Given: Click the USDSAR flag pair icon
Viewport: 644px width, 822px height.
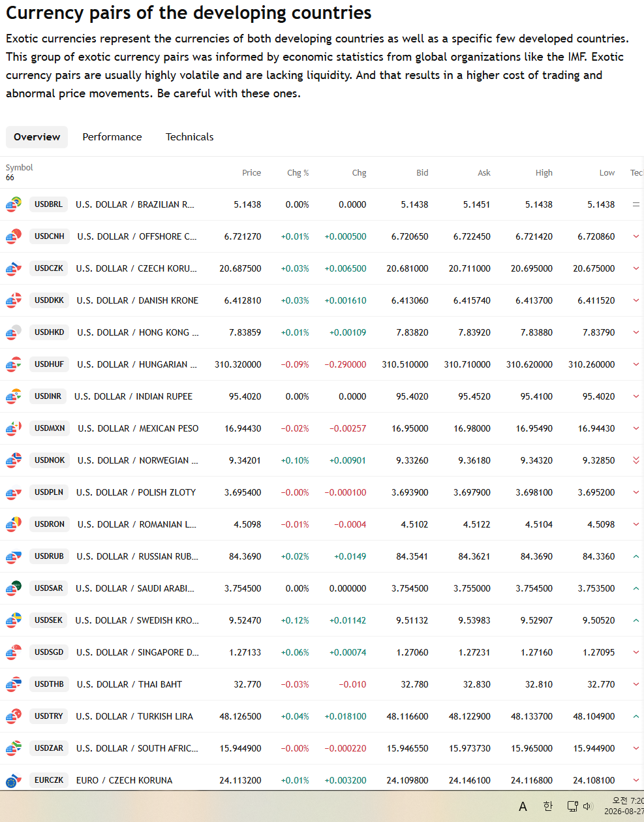Looking at the screenshot, I should (14, 588).
